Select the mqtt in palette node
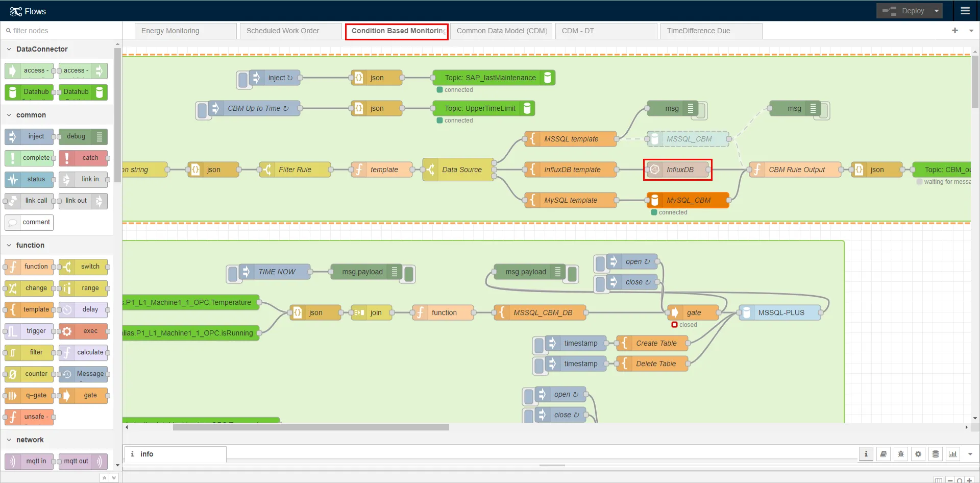Image resolution: width=980 pixels, height=483 pixels. (29, 461)
